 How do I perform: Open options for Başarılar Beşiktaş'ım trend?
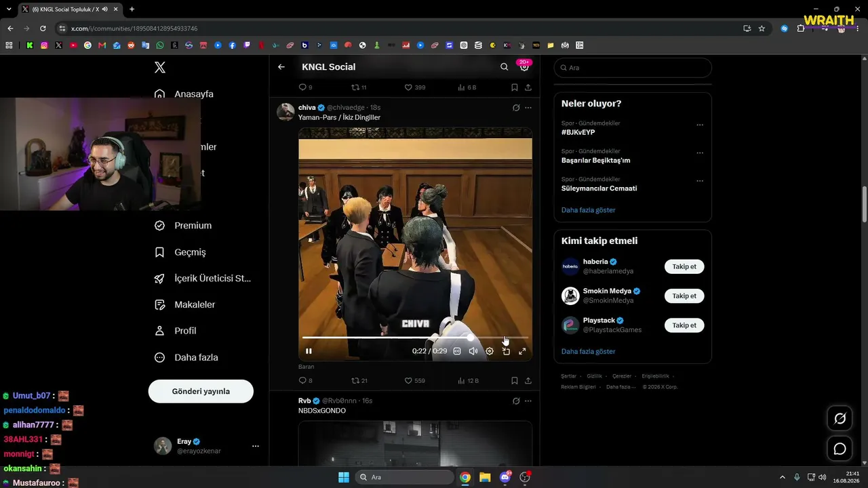[x=700, y=152]
